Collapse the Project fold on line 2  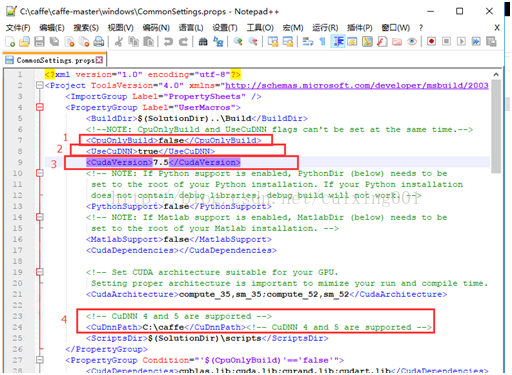(40, 85)
